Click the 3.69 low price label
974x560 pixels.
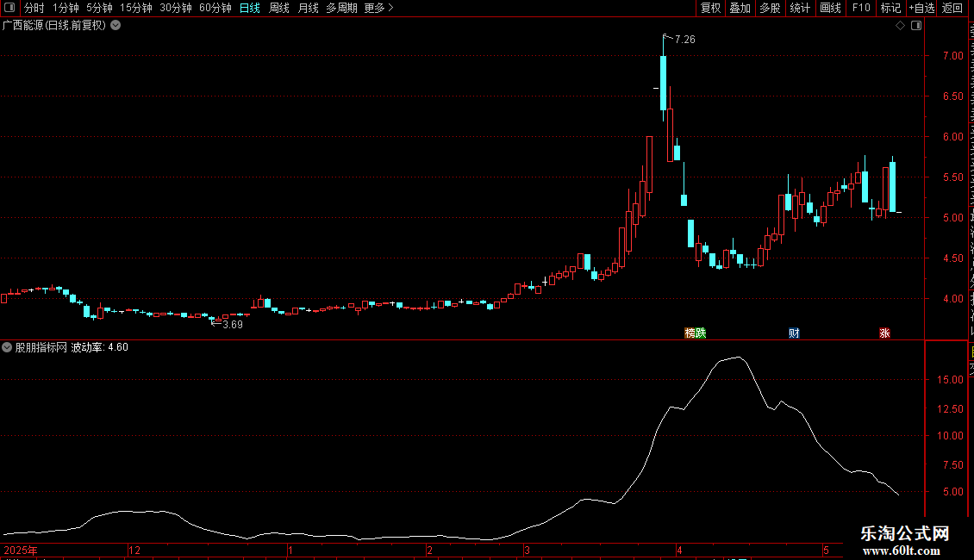coord(233,324)
